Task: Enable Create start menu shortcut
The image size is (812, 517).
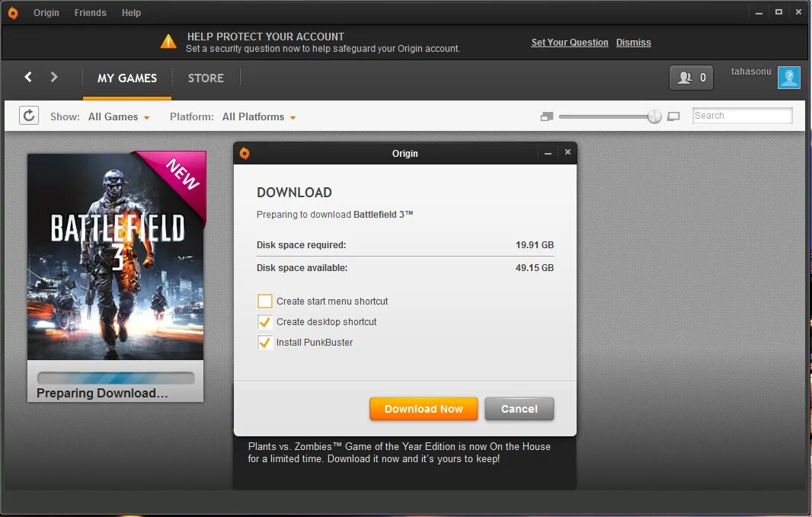Action: point(264,301)
